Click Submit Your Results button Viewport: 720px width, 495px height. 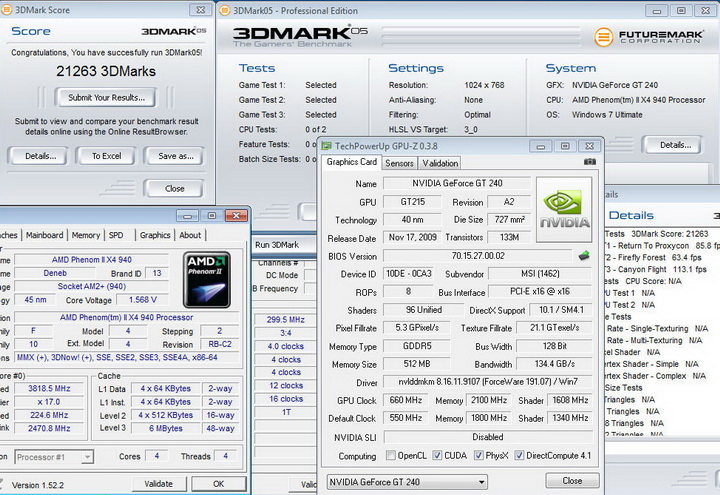point(106,97)
